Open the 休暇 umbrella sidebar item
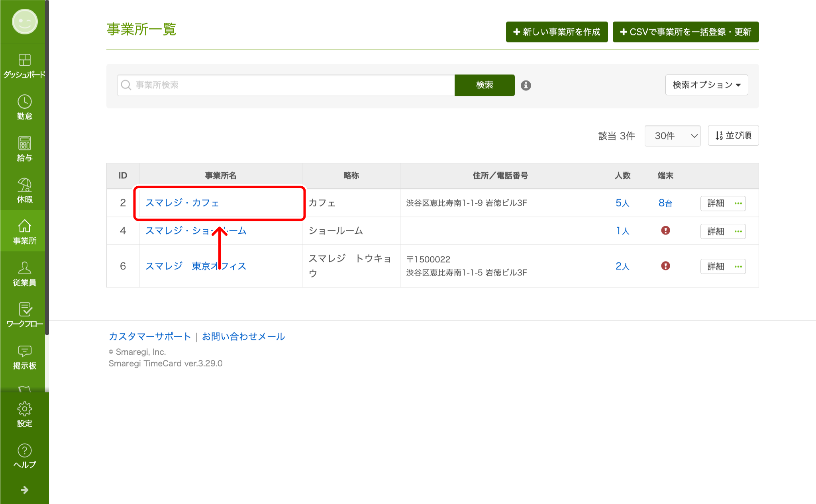The image size is (816, 504). coord(25,191)
